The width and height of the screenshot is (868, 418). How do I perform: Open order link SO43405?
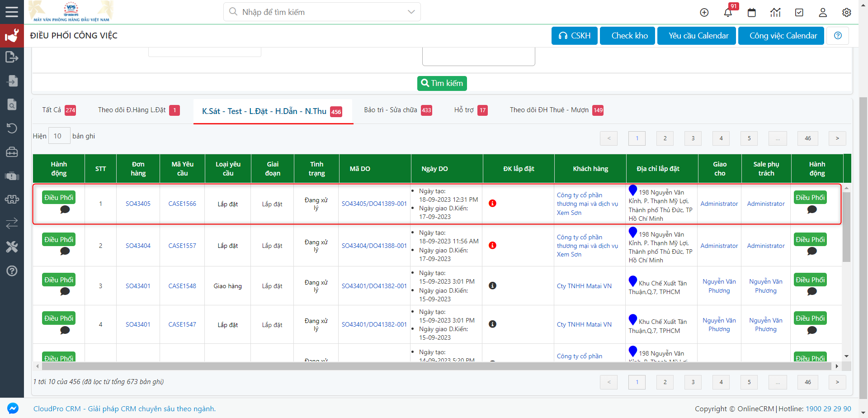tap(138, 204)
